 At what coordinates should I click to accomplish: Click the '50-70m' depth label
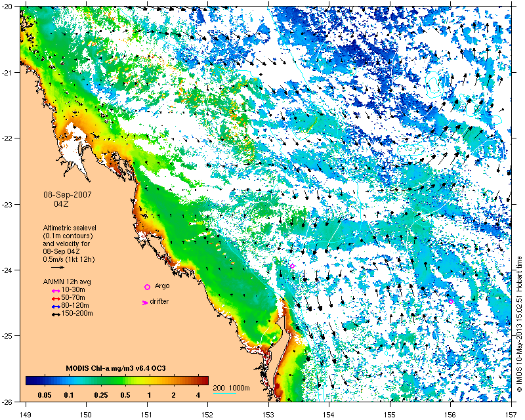tap(73, 298)
